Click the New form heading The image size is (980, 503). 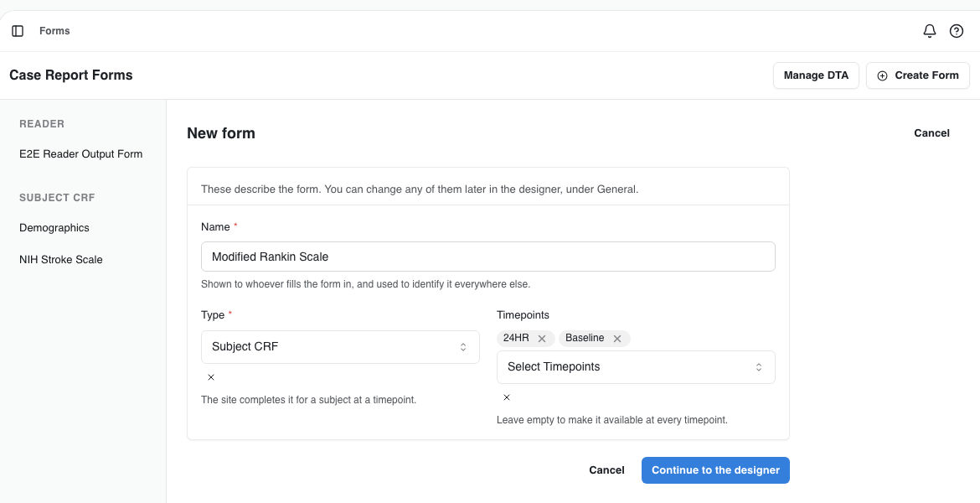220,133
